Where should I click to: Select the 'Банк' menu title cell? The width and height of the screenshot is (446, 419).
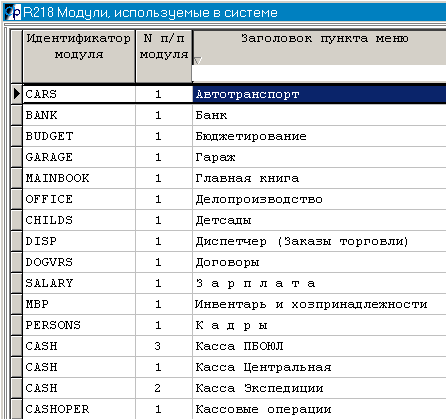319,115
